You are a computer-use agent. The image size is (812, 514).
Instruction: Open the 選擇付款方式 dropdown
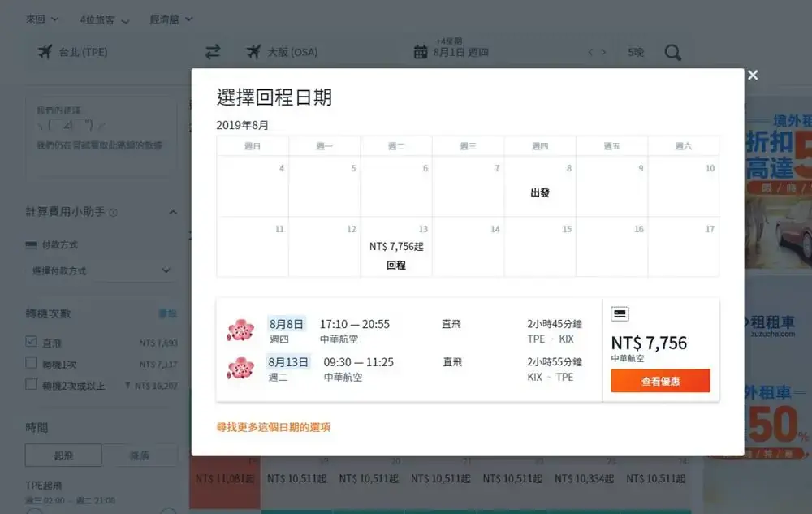[x=101, y=270]
